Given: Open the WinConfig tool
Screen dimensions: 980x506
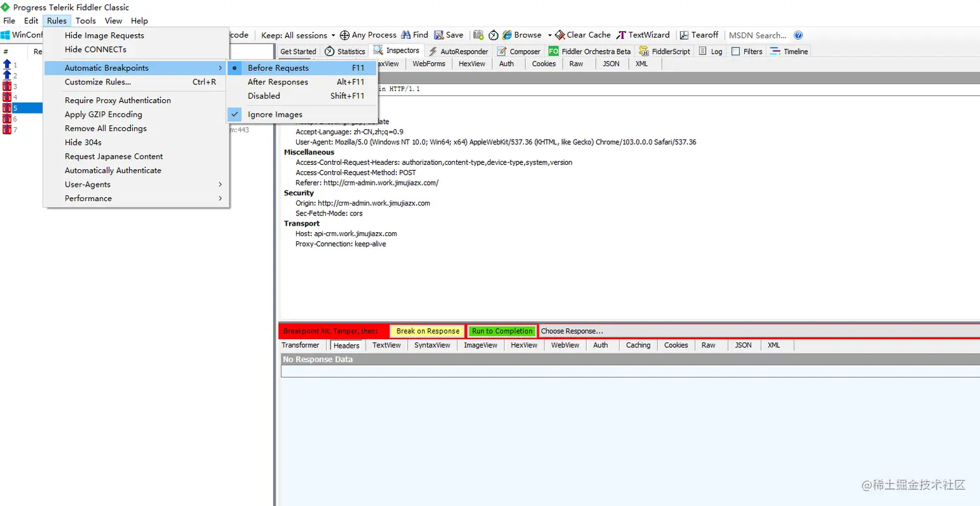Looking at the screenshot, I should point(22,35).
